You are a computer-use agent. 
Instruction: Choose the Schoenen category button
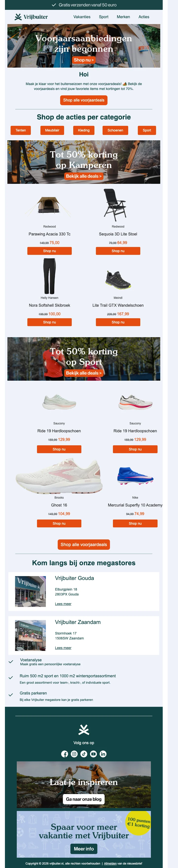pos(115,130)
